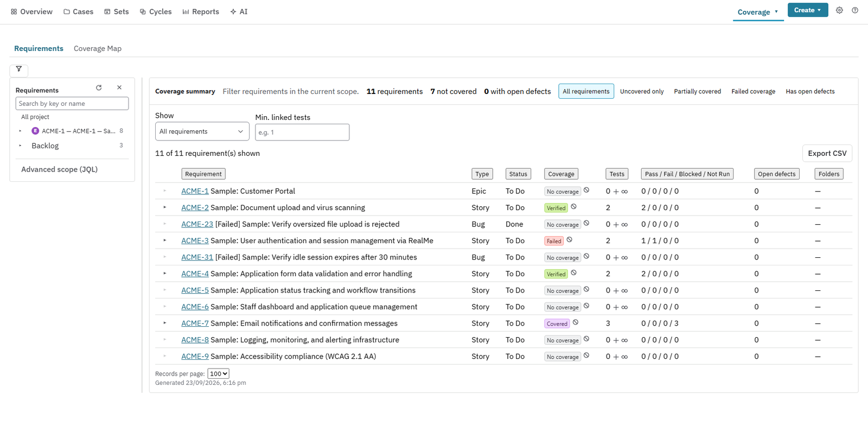The image size is (868, 425).
Task: Click the circle icon beside ACME-2 Verified badge
Action: tap(573, 207)
